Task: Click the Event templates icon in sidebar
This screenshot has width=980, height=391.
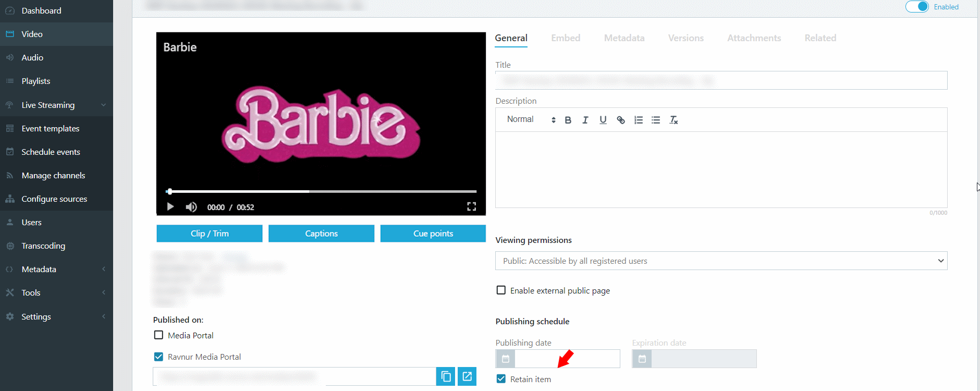Action: click(9, 128)
